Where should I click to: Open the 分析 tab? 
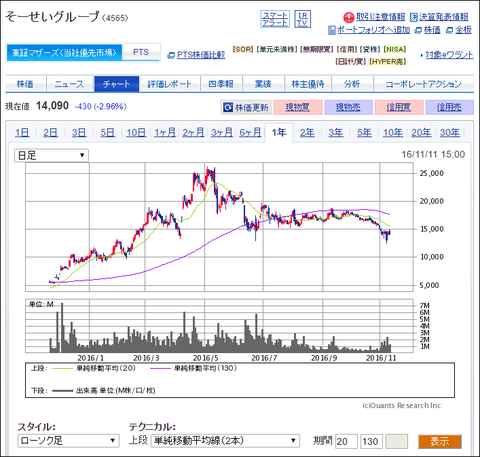click(x=352, y=84)
